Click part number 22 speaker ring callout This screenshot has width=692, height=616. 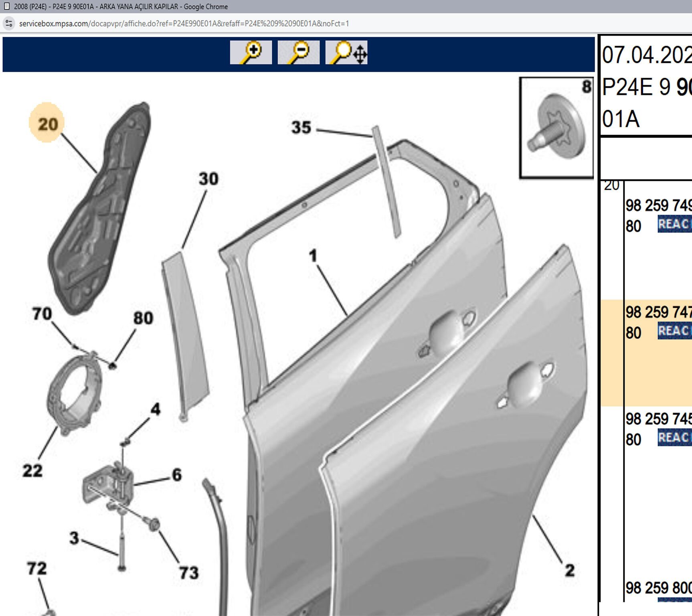(x=32, y=470)
